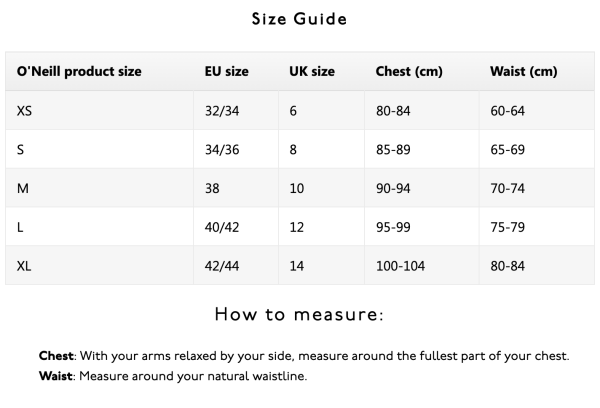Image resolution: width=600 pixels, height=408 pixels.
Task: Select the EU size 42/44 cell
Action: point(222,266)
